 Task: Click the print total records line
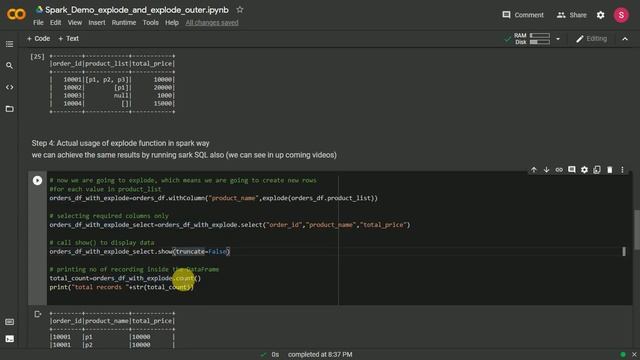tap(122, 287)
